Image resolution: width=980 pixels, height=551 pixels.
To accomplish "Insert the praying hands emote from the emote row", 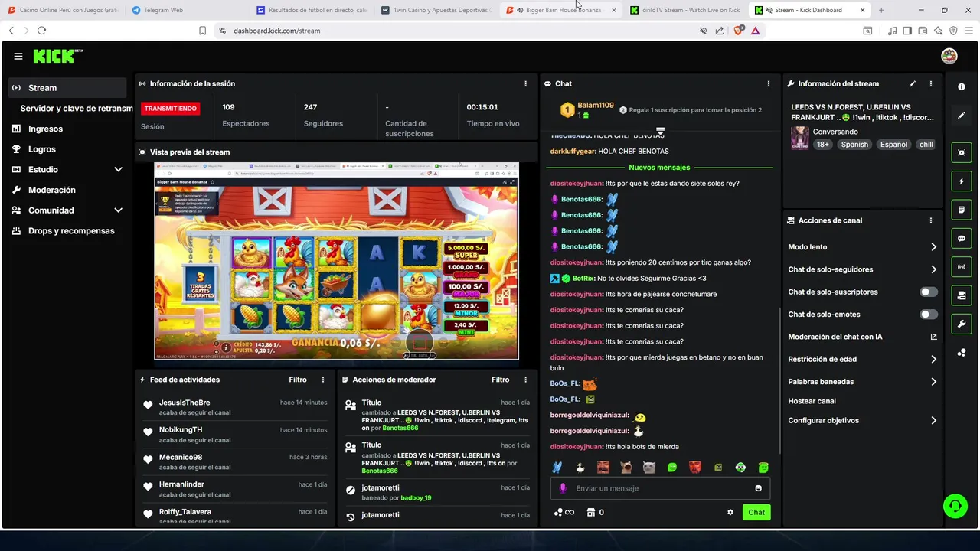I will (557, 467).
